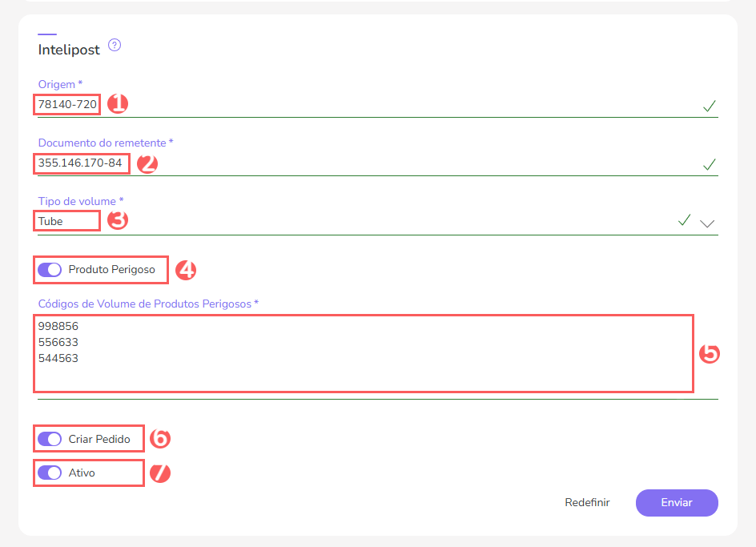
Task: Click the Intelipost help question mark icon
Action: [x=115, y=46]
